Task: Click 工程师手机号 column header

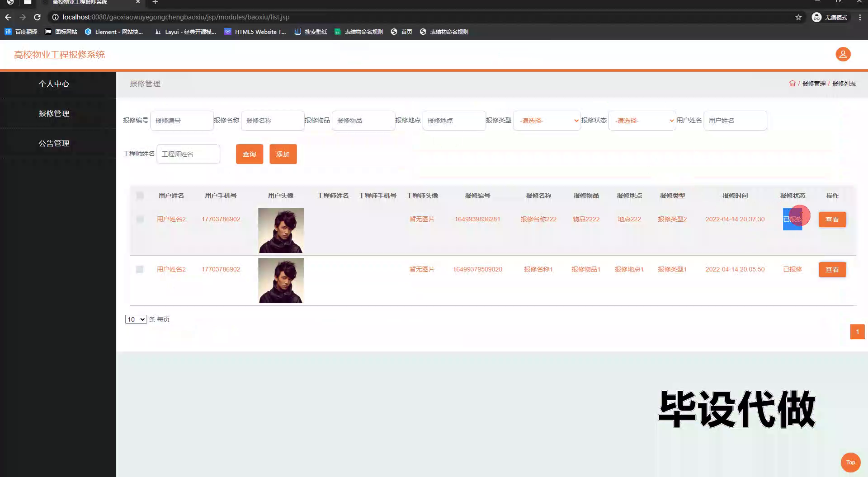Action: click(x=377, y=196)
